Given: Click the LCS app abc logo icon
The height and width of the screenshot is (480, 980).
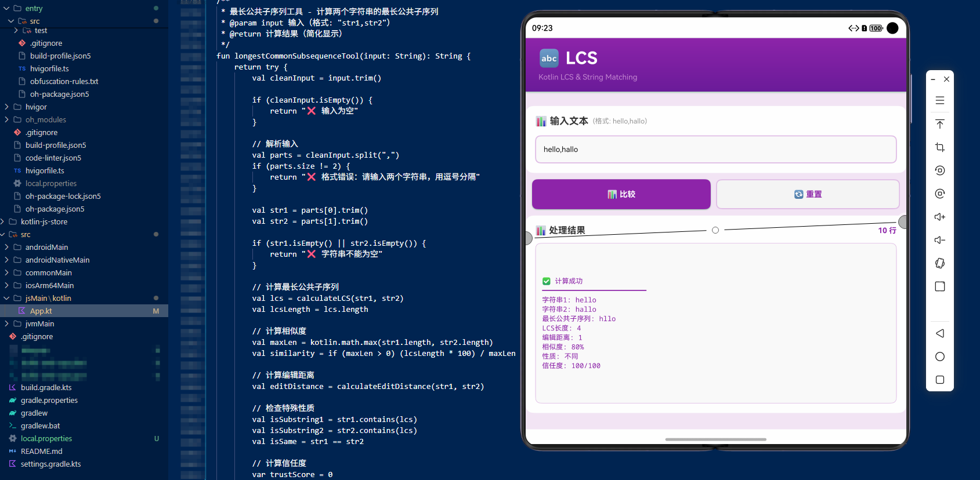Looking at the screenshot, I should click(549, 58).
